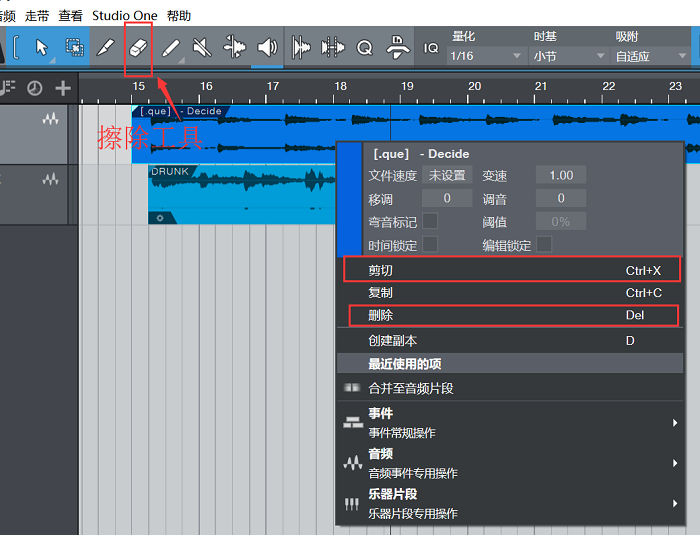Open the timebase 小节 dropdown

[568, 56]
